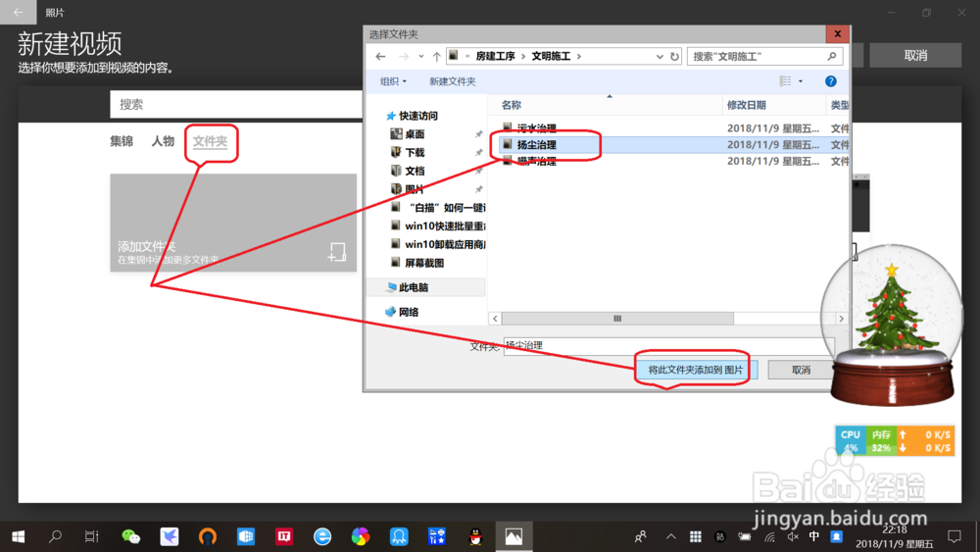Click the People icon in taskbar
The width and height of the screenshot is (980, 552).
click(641, 536)
